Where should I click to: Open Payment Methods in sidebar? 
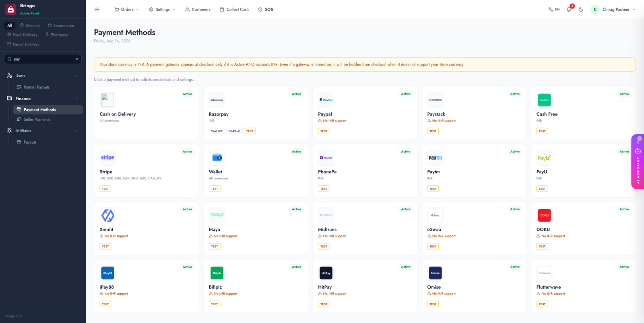(x=48, y=110)
